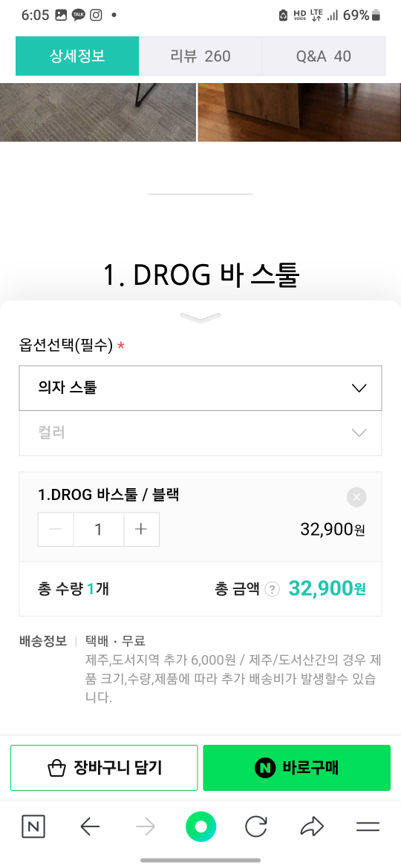Share the page with the share arrow icon
Image resolution: width=401 pixels, height=868 pixels.
(312, 827)
